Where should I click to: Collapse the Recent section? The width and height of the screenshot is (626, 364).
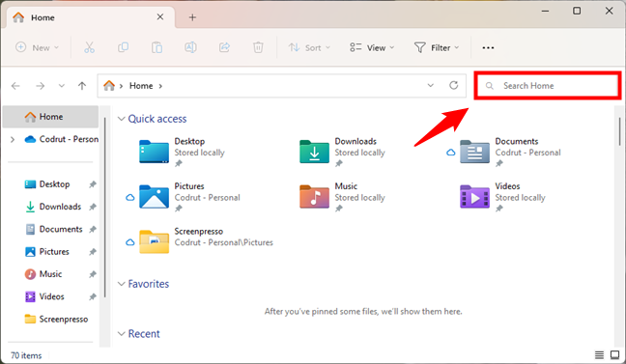[122, 334]
